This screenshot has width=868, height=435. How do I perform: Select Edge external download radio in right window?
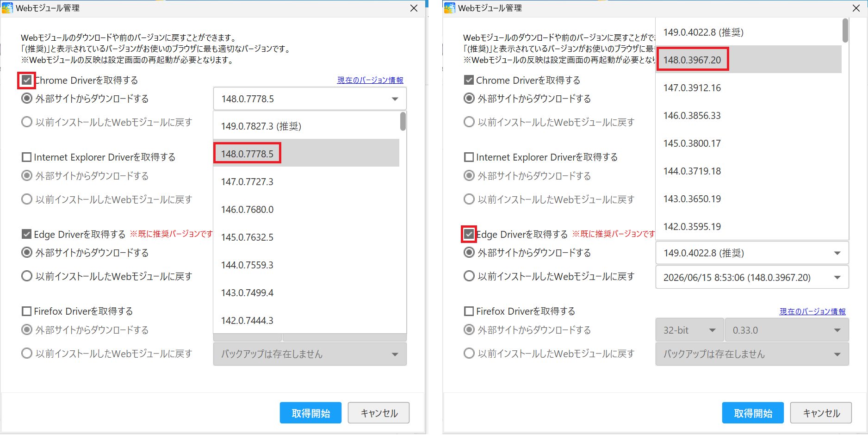[469, 253]
